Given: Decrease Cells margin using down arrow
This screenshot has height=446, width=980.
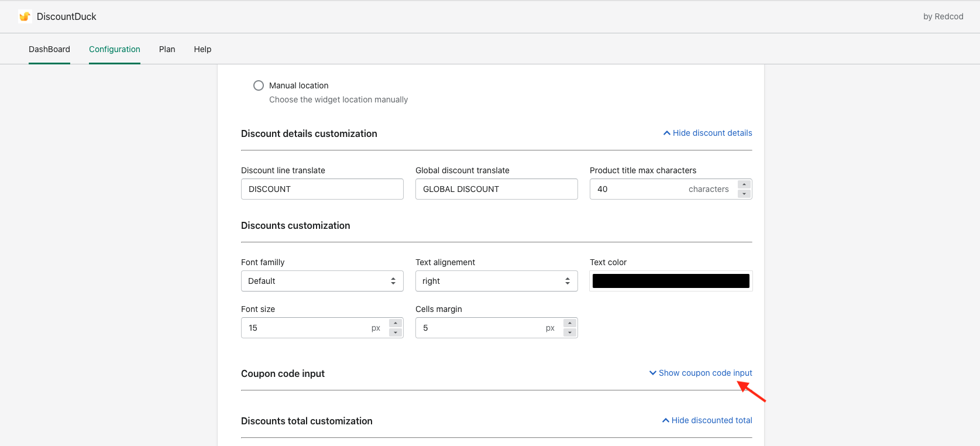Looking at the screenshot, I should (570, 332).
